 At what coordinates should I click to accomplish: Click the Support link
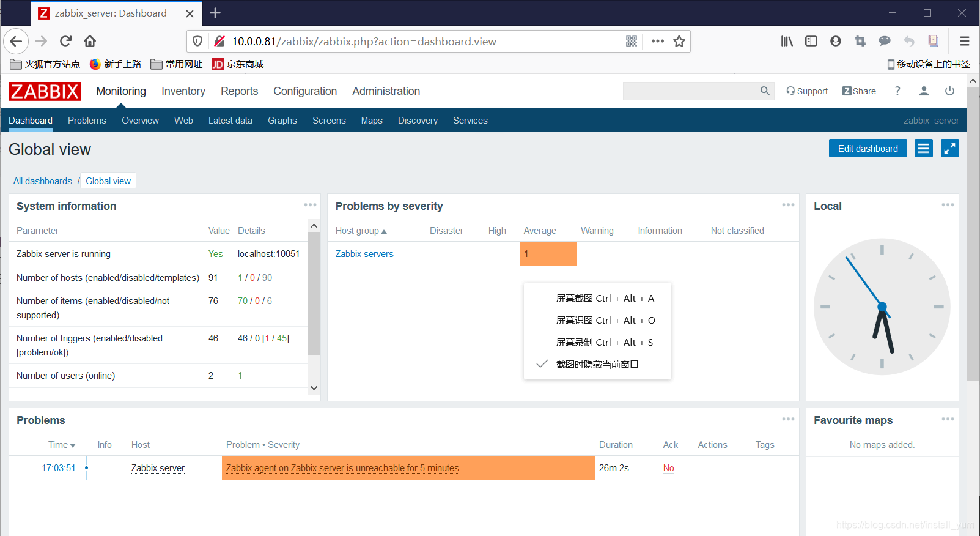807,91
